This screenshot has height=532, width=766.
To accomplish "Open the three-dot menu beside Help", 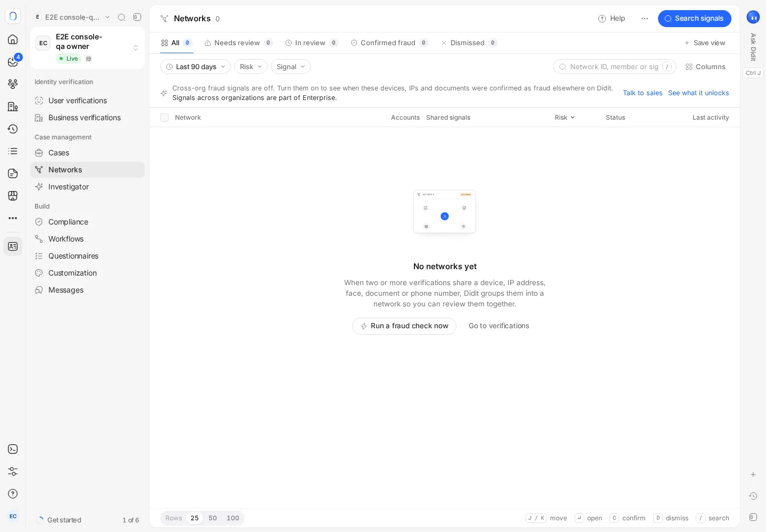I will [645, 19].
